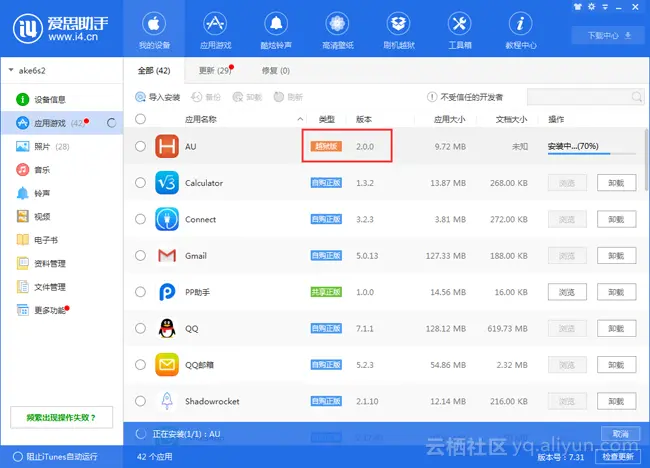Open 工具箱 toolbox top icon
650x468 pixels.
[459, 30]
